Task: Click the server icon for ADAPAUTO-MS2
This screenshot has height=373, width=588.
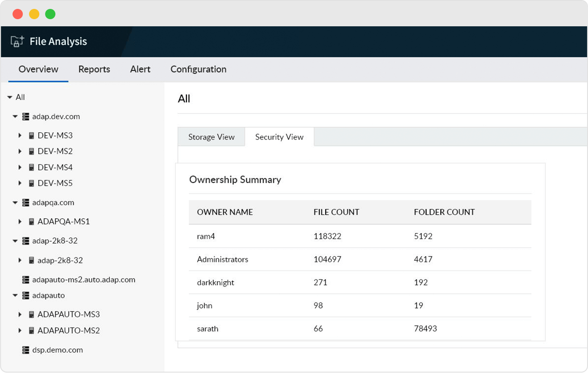Action: tap(31, 330)
